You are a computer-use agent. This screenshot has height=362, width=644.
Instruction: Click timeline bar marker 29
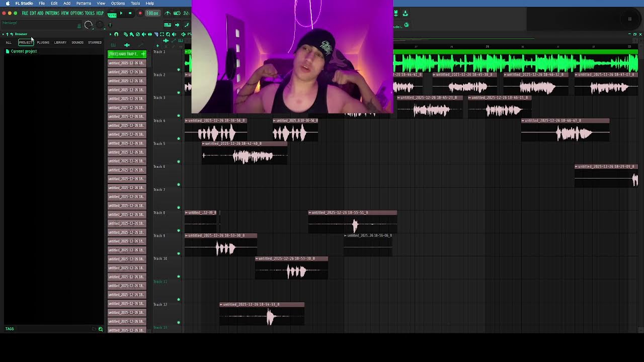(x=487, y=47)
